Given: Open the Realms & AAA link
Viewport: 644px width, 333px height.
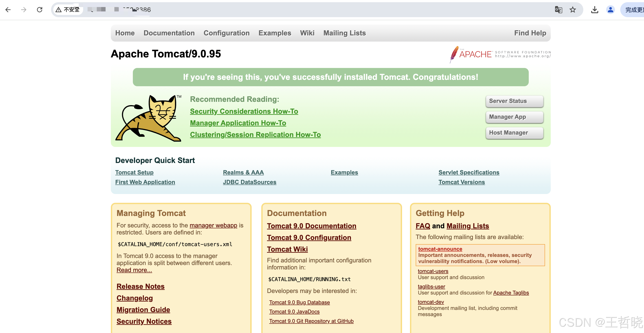Looking at the screenshot, I should coord(243,172).
